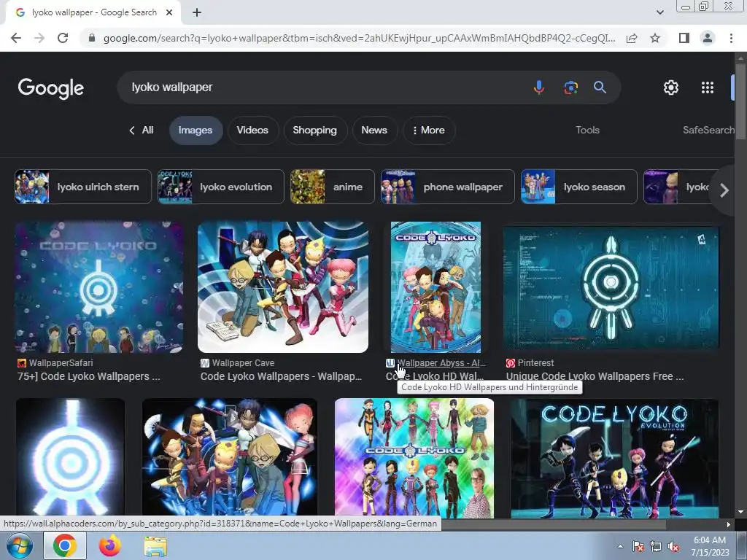Open the Code Lyoko Evolution poster image

pyautogui.click(x=614, y=458)
